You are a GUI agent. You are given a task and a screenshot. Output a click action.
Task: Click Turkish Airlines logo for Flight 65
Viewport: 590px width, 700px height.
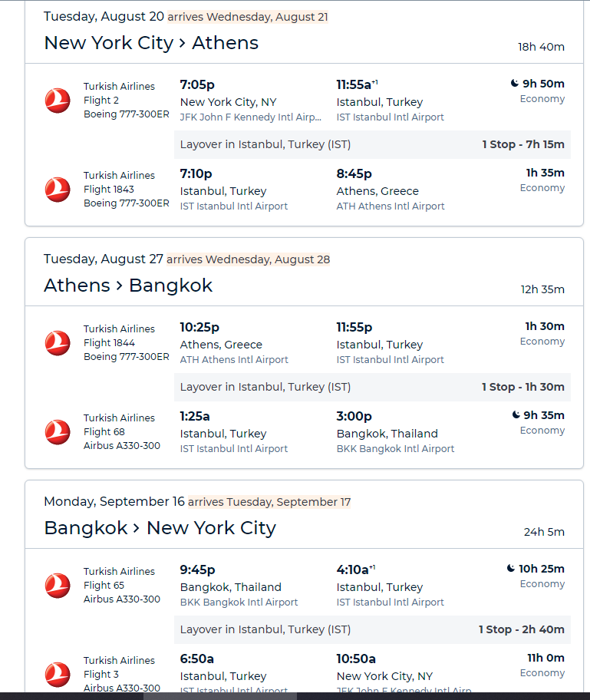click(x=58, y=586)
